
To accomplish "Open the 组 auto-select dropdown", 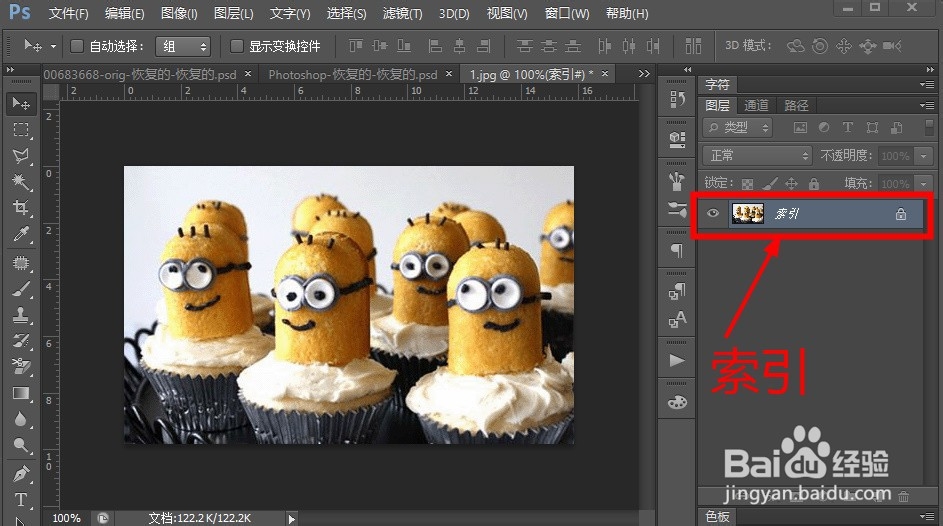I will pyautogui.click(x=183, y=46).
